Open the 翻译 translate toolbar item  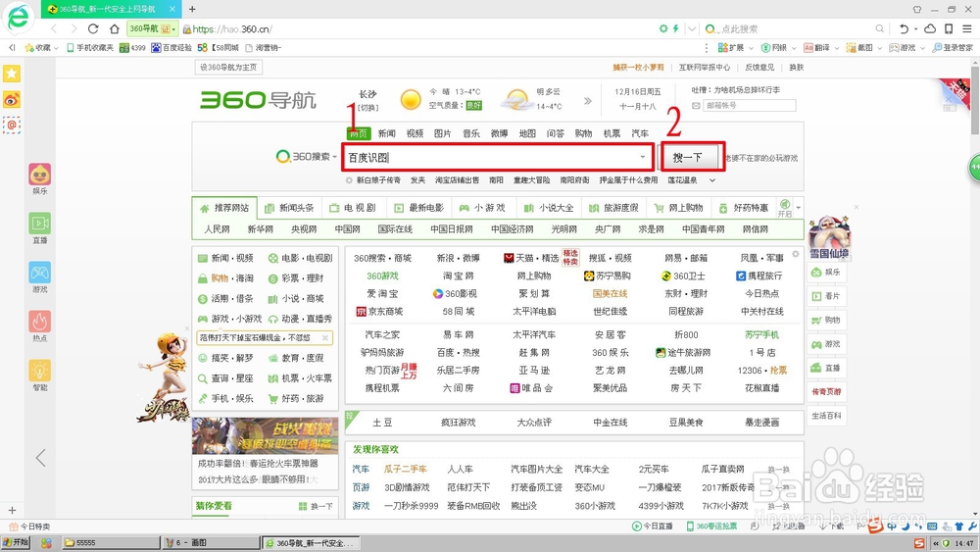(817, 47)
